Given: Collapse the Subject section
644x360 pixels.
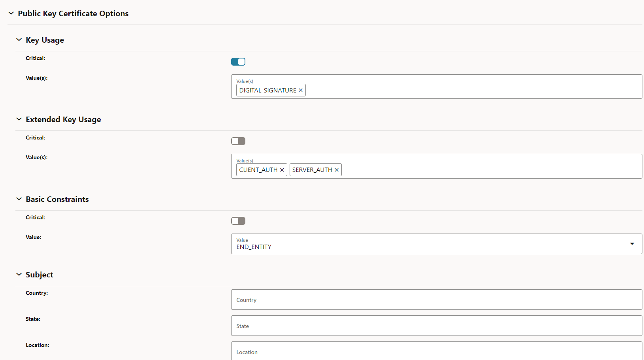Looking at the screenshot, I should click(x=19, y=274).
